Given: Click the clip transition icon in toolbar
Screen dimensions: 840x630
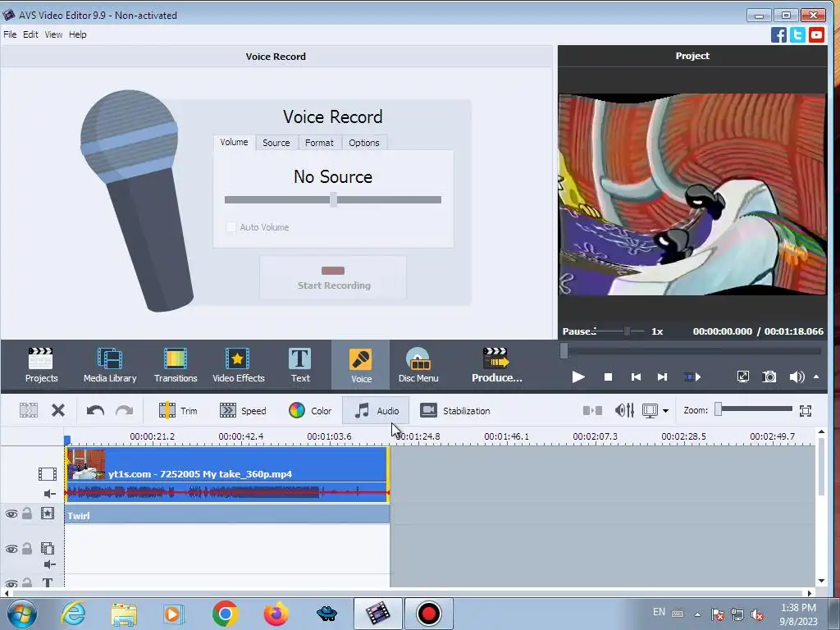Looking at the screenshot, I should [x=592, y=410].
